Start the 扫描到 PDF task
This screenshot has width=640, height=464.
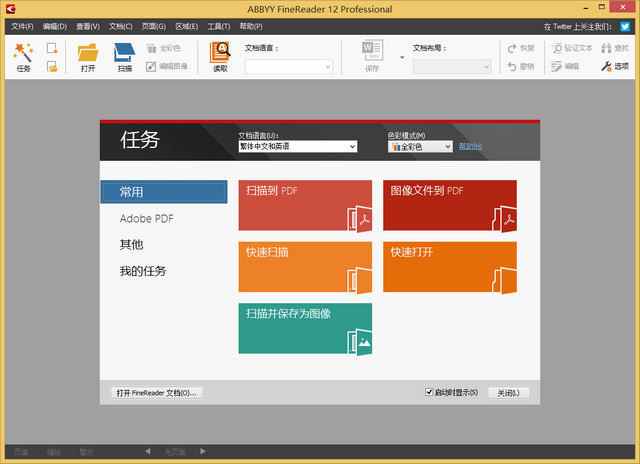[x=305, y=206]
